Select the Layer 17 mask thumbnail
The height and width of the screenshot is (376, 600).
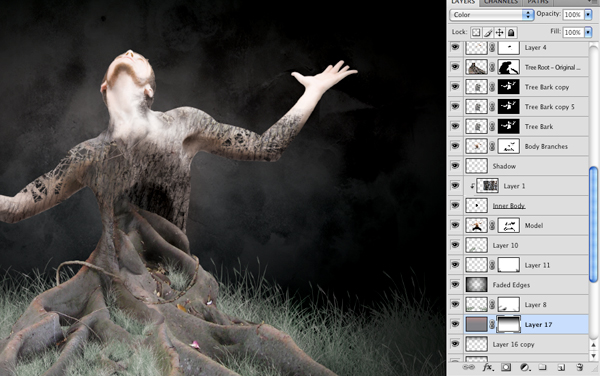coord(509,324)
